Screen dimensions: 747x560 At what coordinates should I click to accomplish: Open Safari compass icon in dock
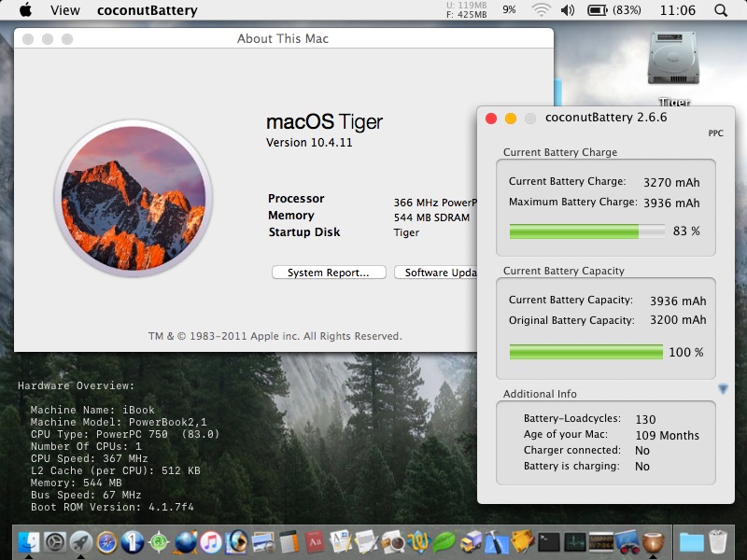click(106, 542)
